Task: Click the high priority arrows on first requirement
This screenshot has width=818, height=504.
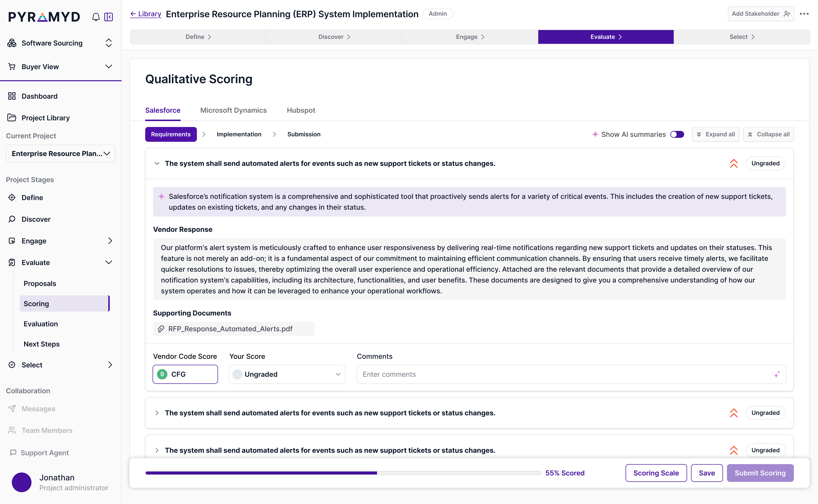Action: (x=733, y=163)
